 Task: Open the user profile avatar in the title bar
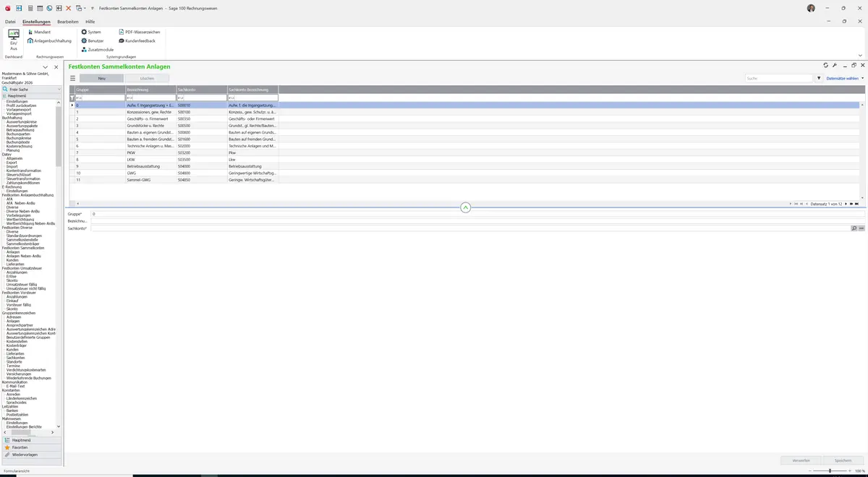tap(811, 8)
